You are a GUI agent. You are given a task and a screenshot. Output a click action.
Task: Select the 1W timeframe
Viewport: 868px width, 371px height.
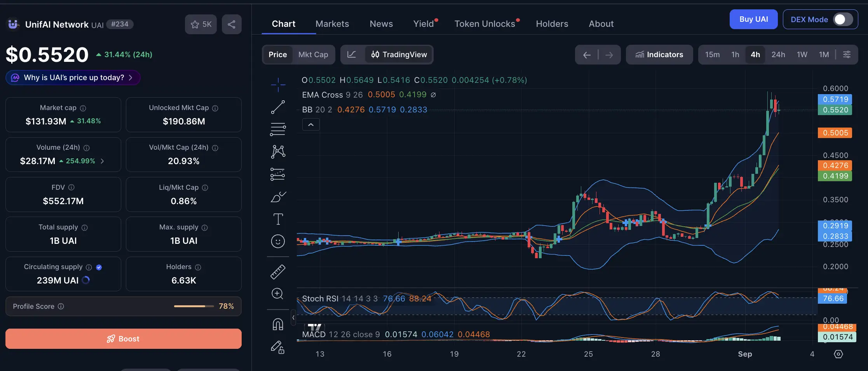802,54
